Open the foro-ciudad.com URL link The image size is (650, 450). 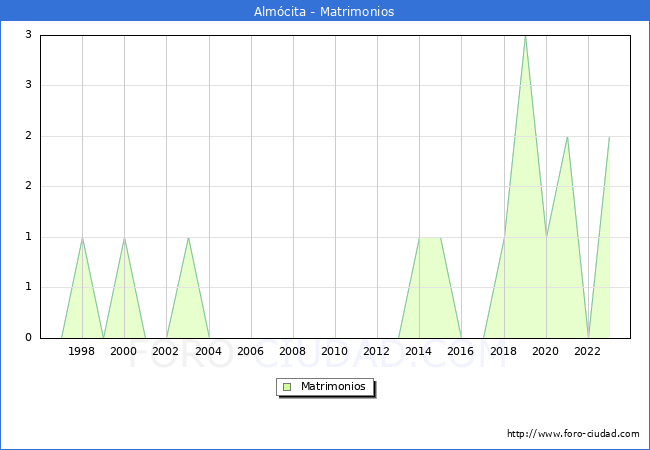click(x=573, y=434)
